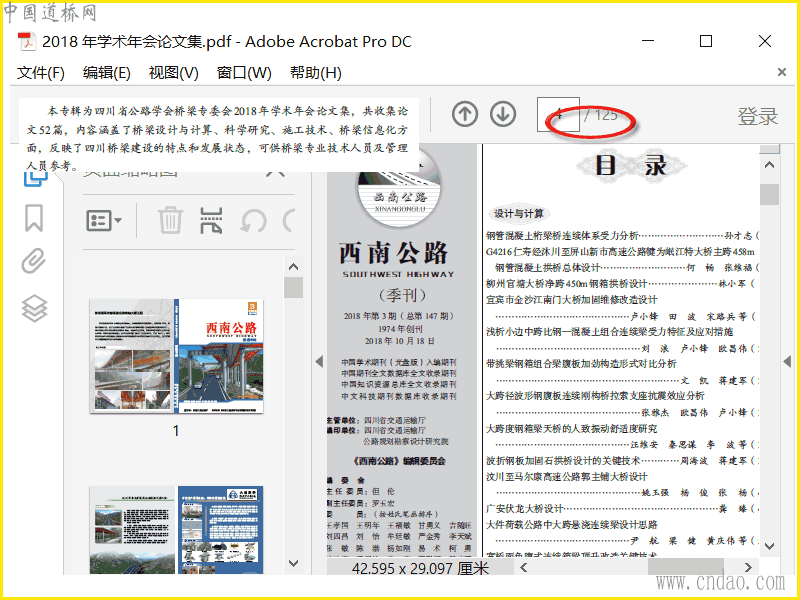
Task: Click horizontal scroll right arrow
Action: click(x=748, y=567)
